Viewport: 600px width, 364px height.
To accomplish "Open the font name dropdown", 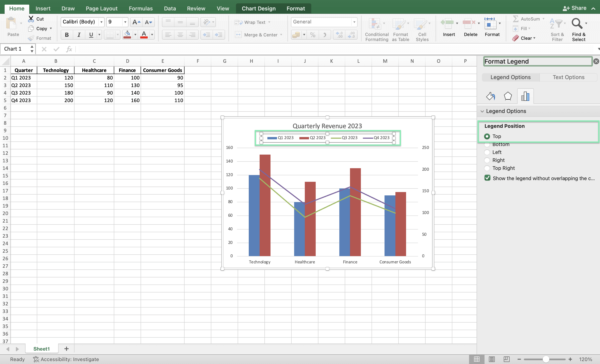I will tap(101, 22).
